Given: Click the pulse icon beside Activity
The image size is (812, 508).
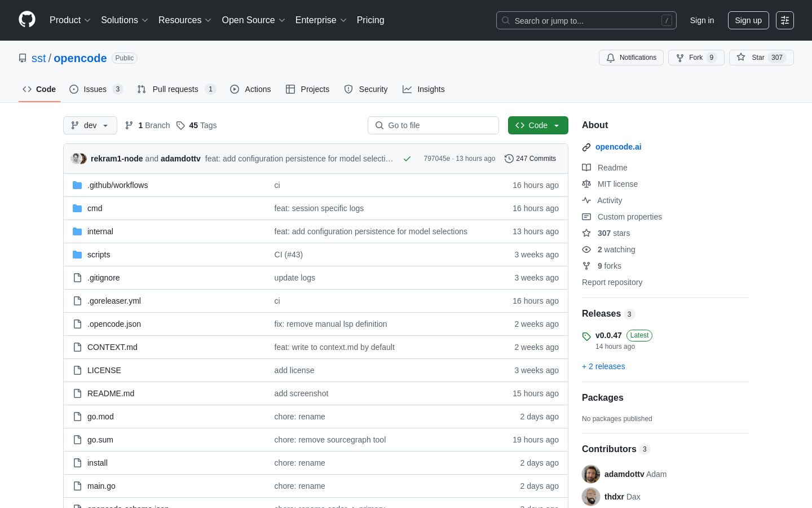Looking at the screenshot, I should 586,200.
